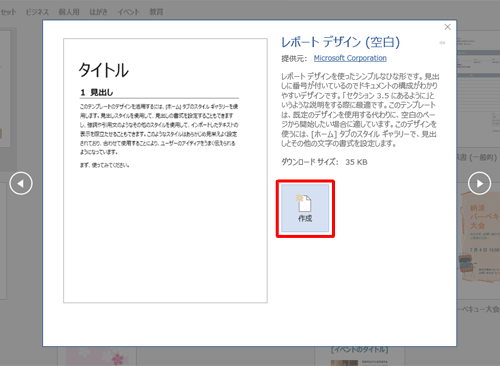This screenshot has height=366, width=500.
Task: Select the ビジネス category in background window
Action: click(x=37, y=12)
